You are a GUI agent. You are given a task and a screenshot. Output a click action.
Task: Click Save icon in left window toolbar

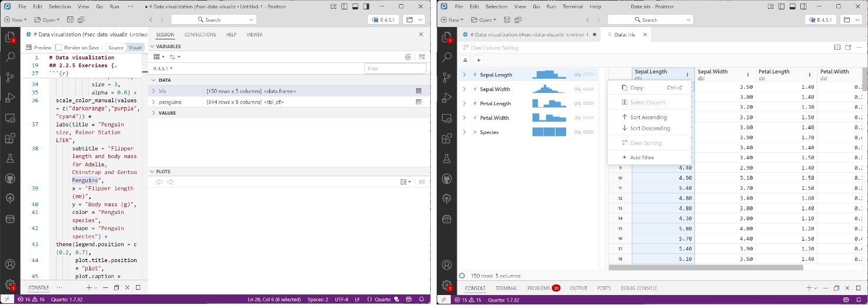coord(71,20)
